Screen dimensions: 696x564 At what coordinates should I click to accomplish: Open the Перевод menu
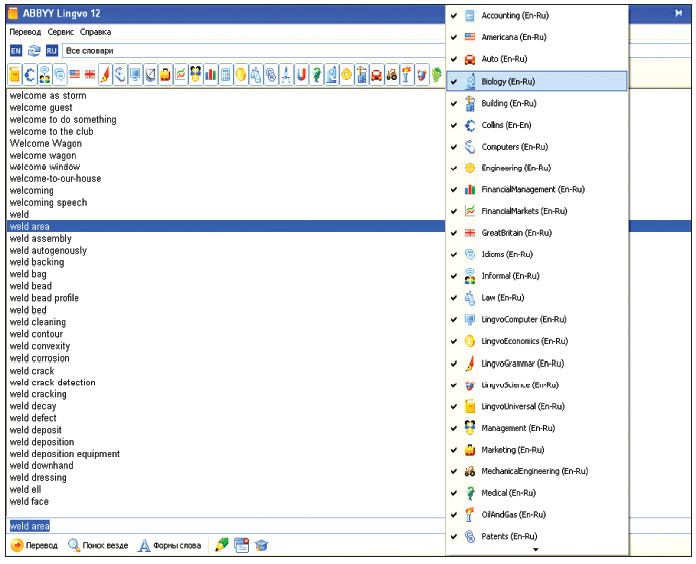pyautogui.click(x=25, y=32)
